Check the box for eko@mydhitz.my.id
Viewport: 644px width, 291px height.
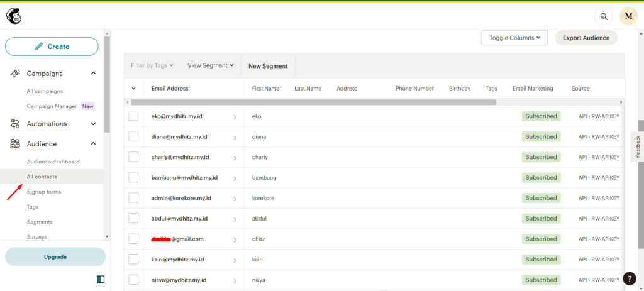[x=133, y=116]
